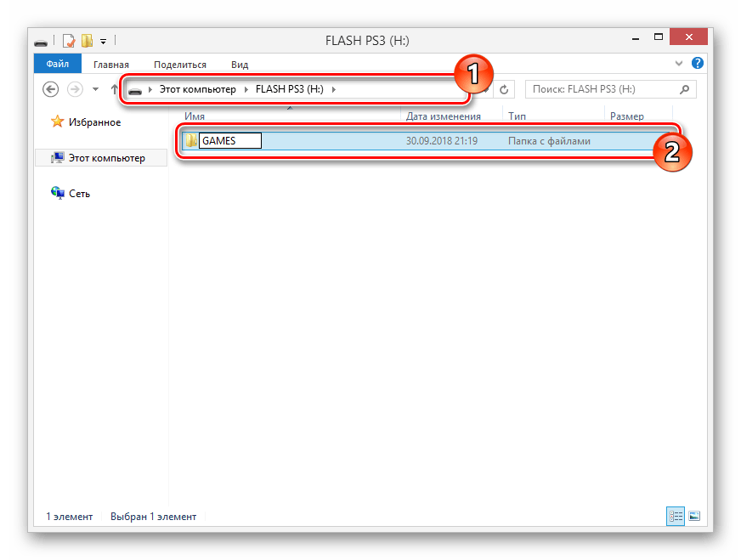Viewport: 741px width, 560px height.
Task: Open the Поделиться ribbon tab
Action: point(180,64)
